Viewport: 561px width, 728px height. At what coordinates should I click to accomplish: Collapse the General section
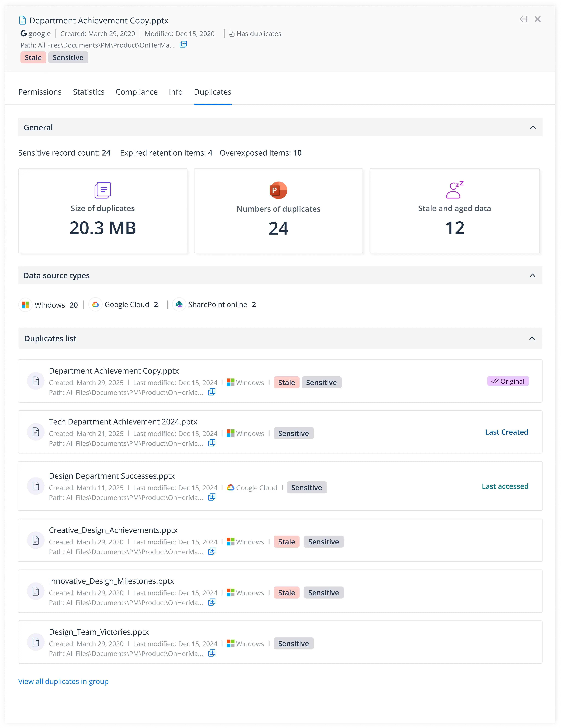coord(533,127)
